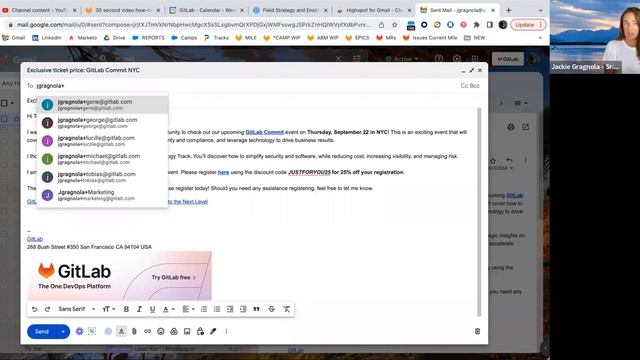Switch to the 30 second video tab
The height and width of the screenshot is (360, 640).
click(123, 10)
